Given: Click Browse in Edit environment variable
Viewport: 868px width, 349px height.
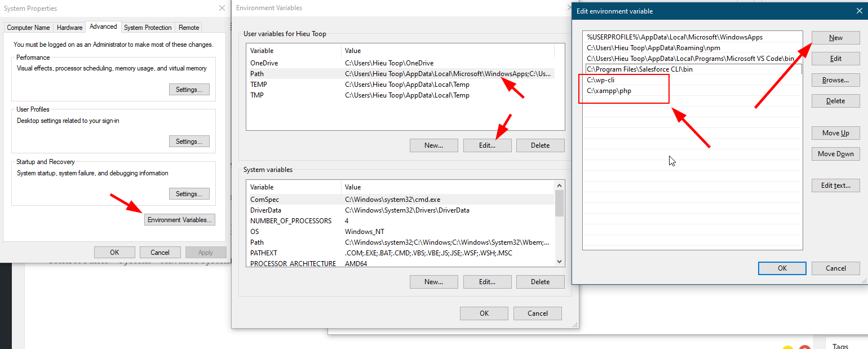Looking at the screenshot, I should 835,80.
